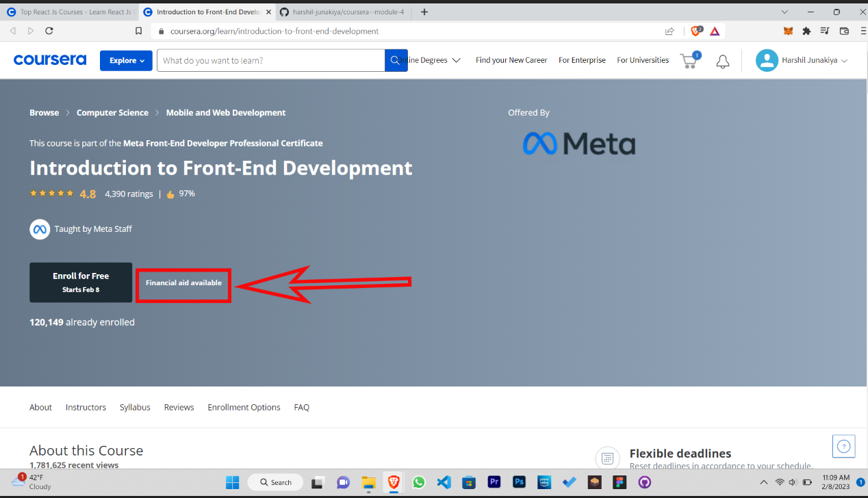Open Brave Rewards triangle icon
The image size is (868, 498).
point(715,31)
